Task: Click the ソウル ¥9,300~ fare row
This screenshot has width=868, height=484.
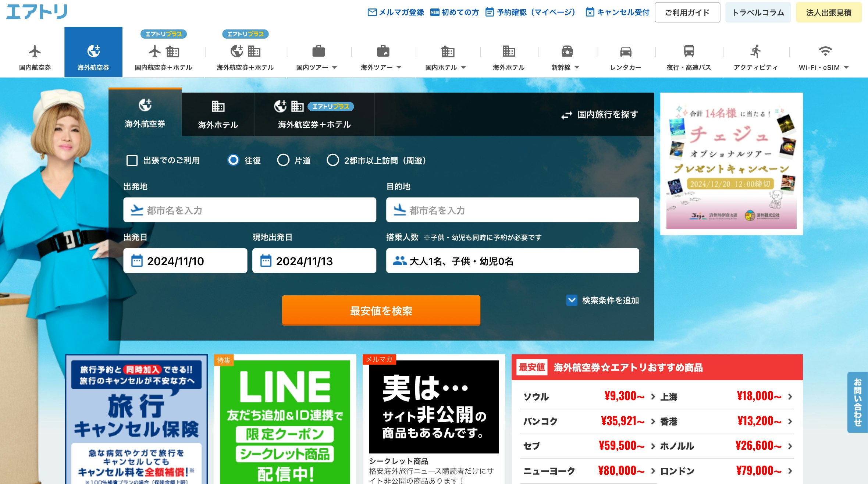Action: coord(589,396)
